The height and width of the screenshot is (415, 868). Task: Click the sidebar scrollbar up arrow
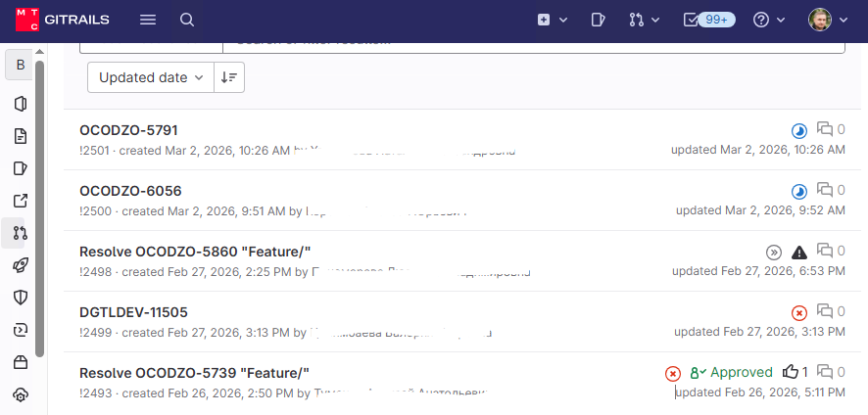click(39, 52)
